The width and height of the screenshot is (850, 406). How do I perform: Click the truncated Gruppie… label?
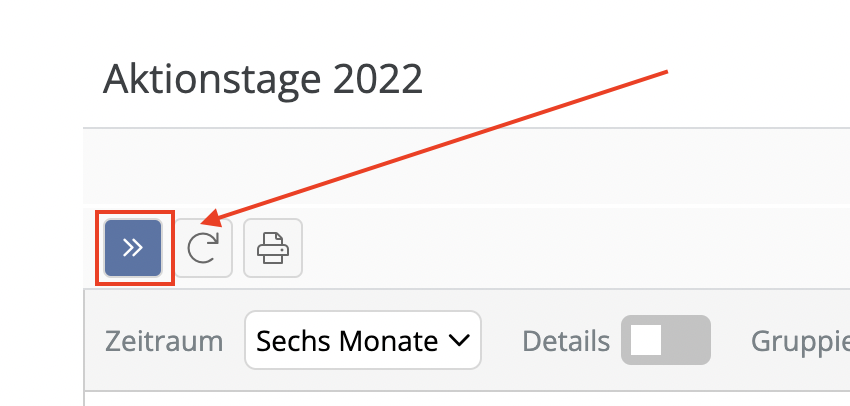(800, 341)
